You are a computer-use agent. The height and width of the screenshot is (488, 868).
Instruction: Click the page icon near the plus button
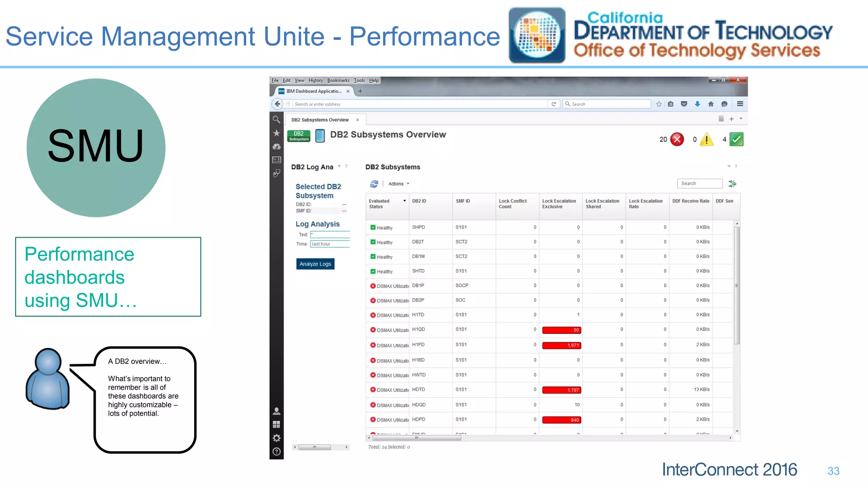tap(721, 119)
